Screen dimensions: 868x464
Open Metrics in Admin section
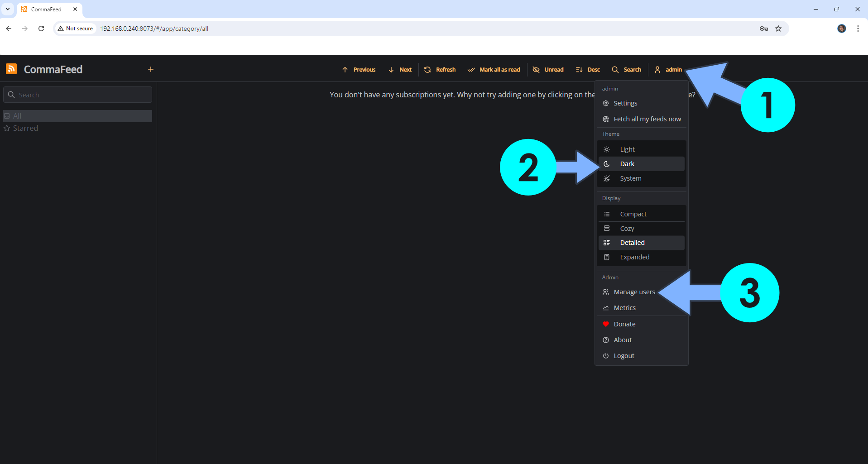tap(642, 308)
